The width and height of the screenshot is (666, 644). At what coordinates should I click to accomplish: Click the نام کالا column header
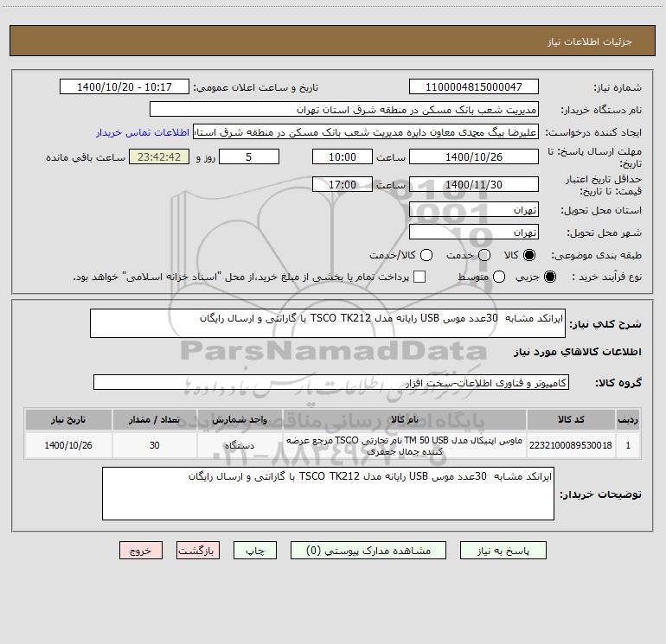[x=405, y=420]
